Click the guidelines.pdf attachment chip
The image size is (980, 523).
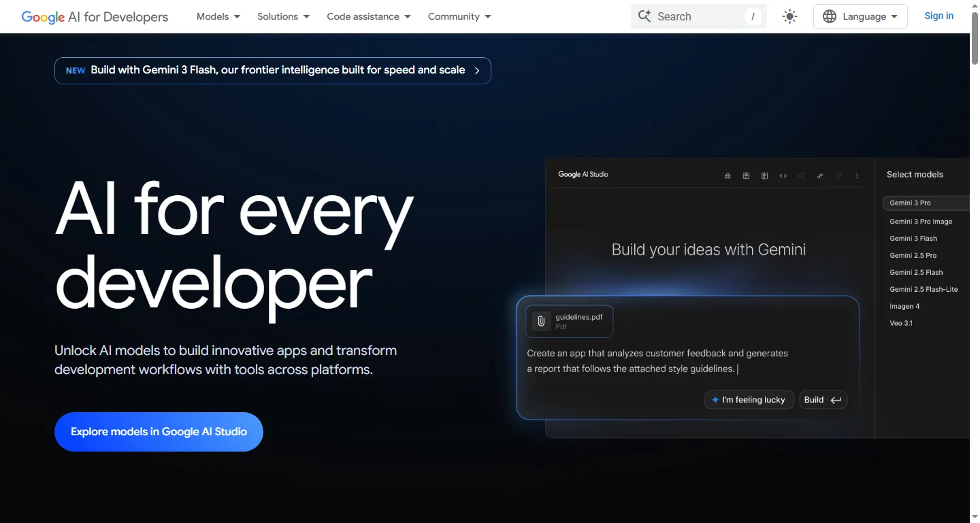point(569,322)
